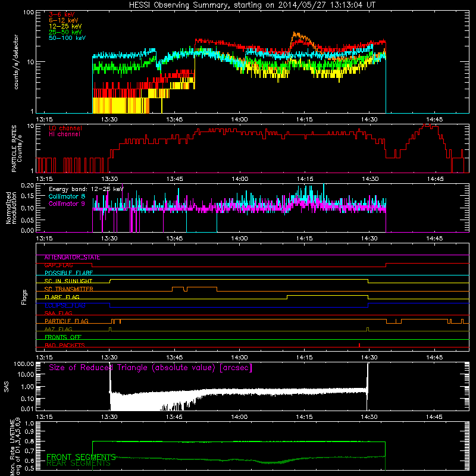Image resolution: width=476 pixels, height=476 pixels.
Task: Click the 'Size of Reduced Triangle' panel title
Action: point(151,368)
